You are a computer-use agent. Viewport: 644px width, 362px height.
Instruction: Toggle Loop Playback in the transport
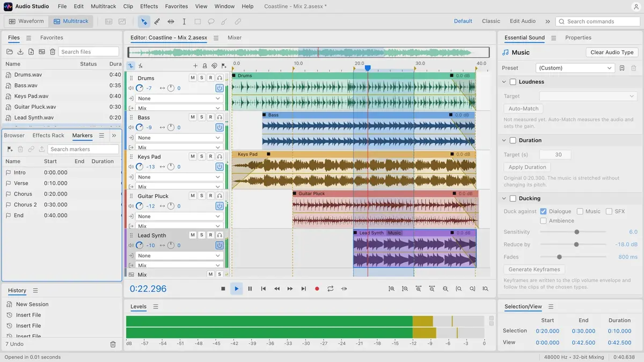(331, 289)
